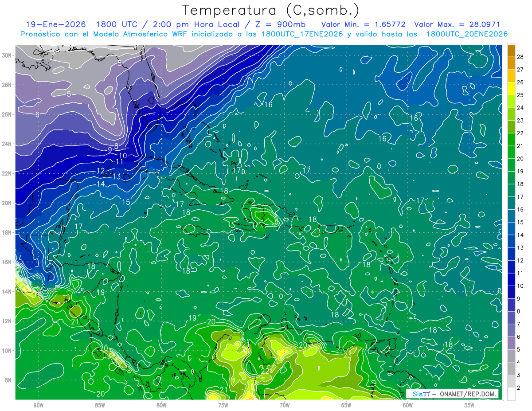Click the '16' label in the color legend

tap(521, 210)
